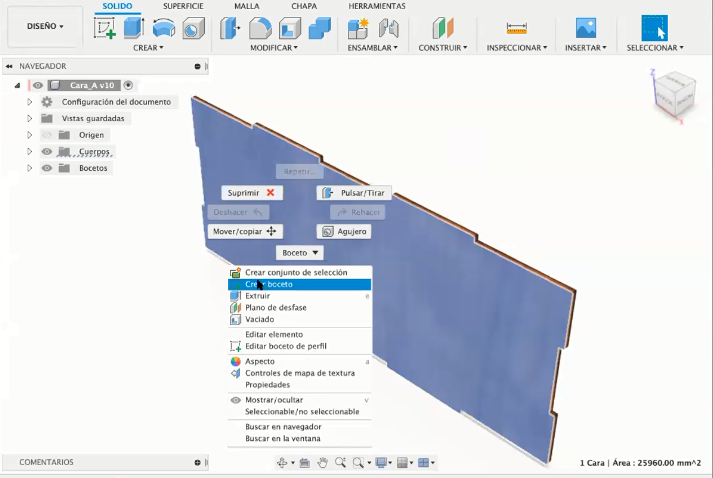
Task: Open the INSPECCIONAR dropdown menu
Action: tap(517, 48)
